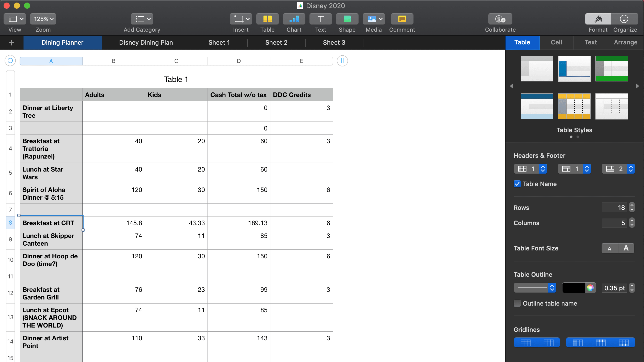Increase table font size with large A
644x362 pixels.
click(626, 248)
